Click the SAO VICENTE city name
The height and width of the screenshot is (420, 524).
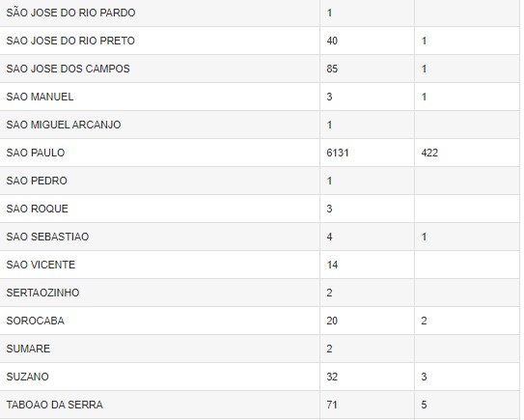click(41, 265)
